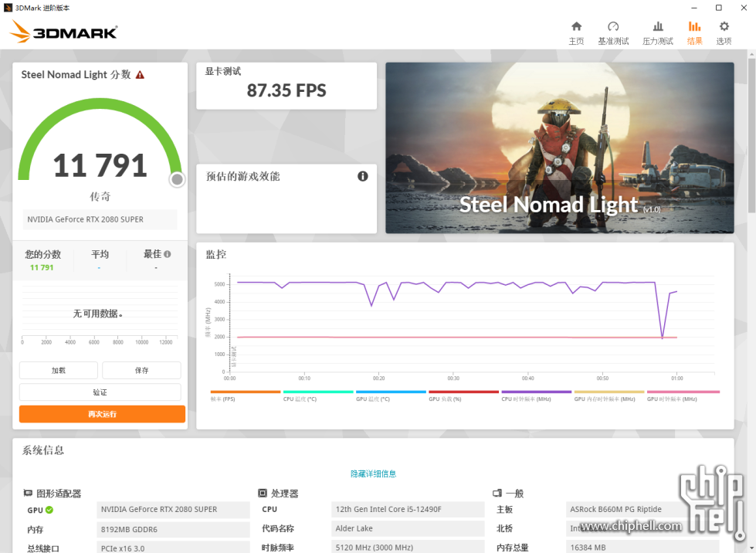
Task: Click the vertical scrollbar on the right
Action: pos(751,135)
